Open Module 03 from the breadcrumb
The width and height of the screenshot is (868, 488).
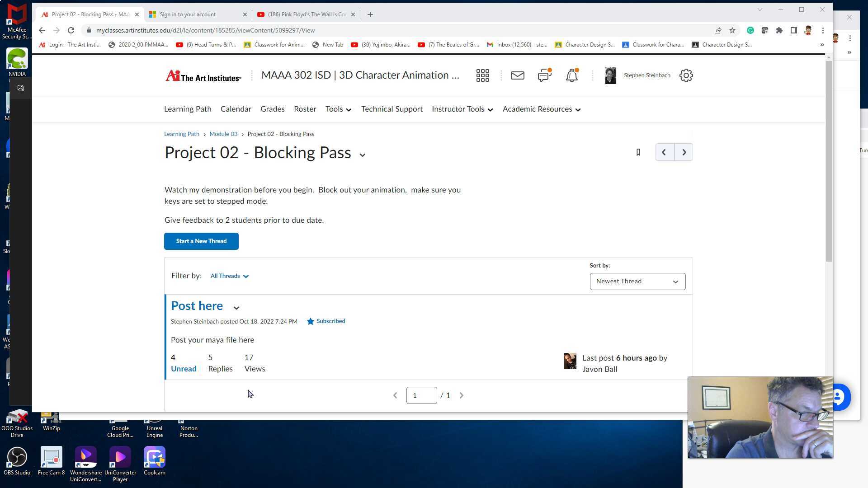coord(223,134)
